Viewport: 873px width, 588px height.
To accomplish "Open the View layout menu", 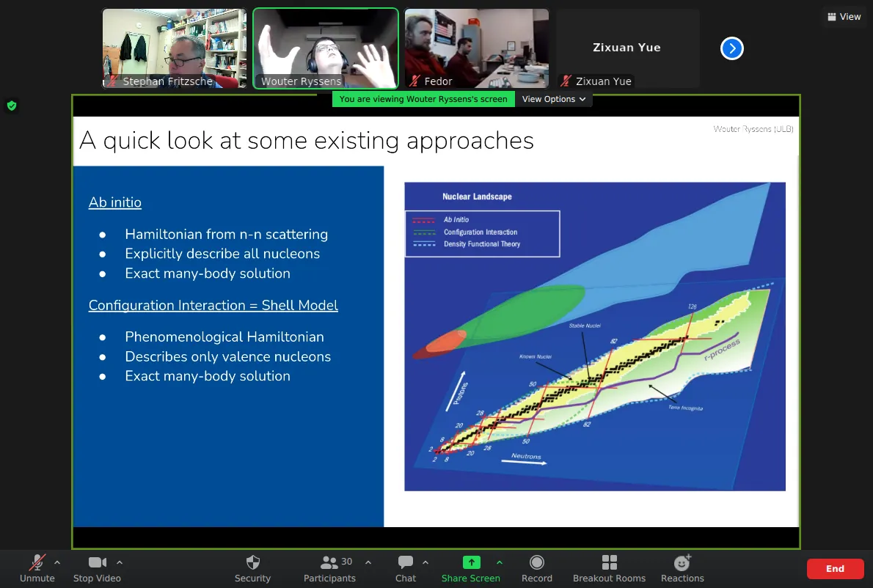I will tap(844, 17).
